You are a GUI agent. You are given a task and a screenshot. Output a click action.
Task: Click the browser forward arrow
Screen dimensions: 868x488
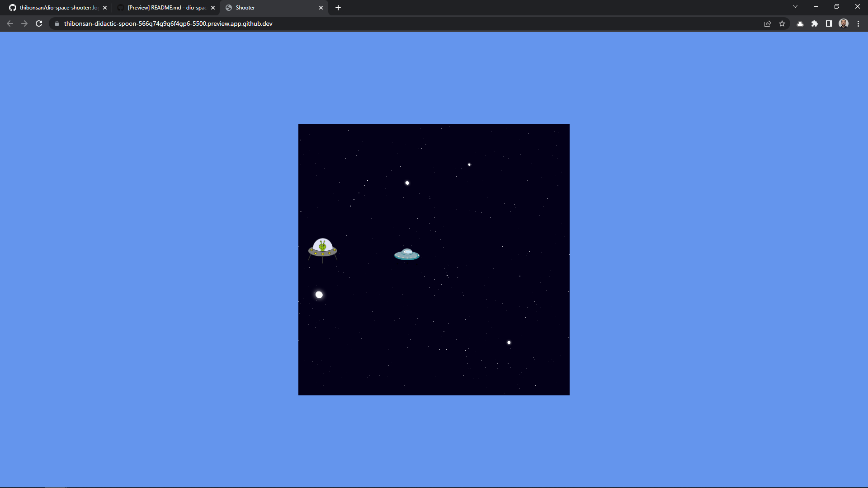(24, 23)
